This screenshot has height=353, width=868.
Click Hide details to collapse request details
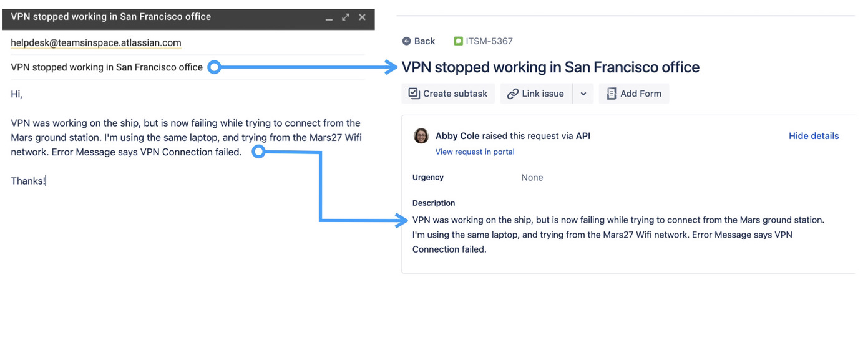[813, 136]
